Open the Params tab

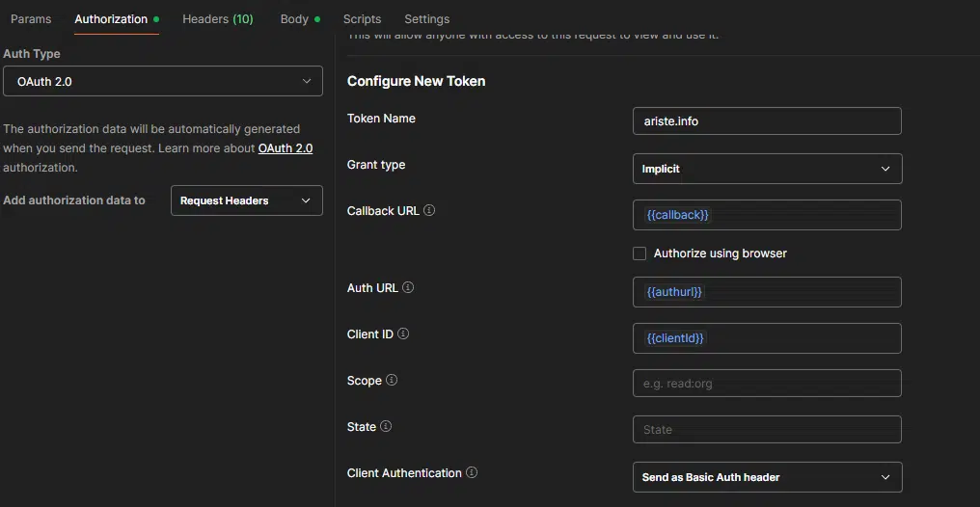[x=31, y=18]
